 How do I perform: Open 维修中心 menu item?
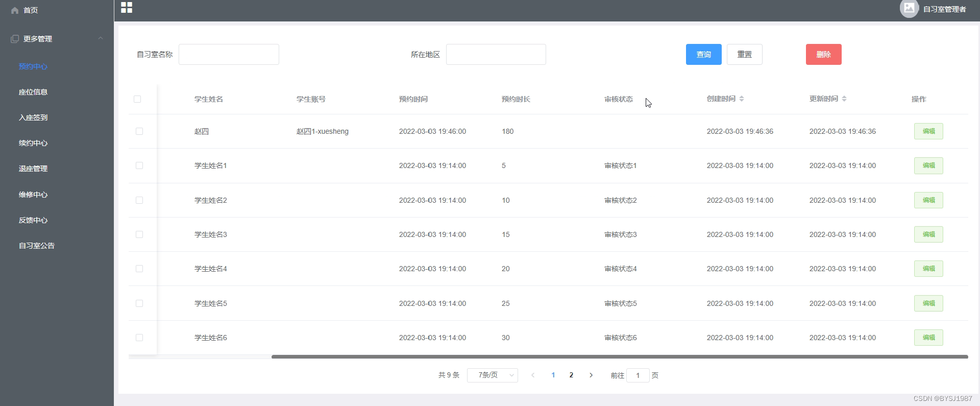[x=33, y=195]
